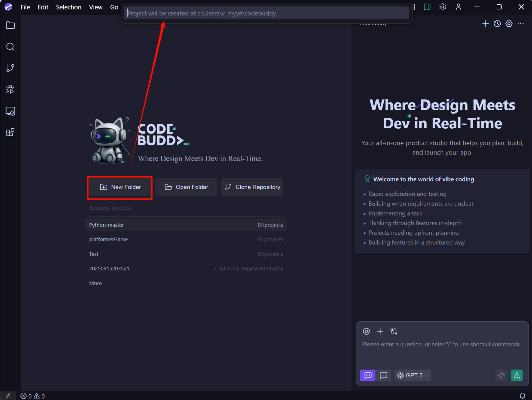Click the project name input field
The width and height of the screenshot is (532, 400).
pos(267,13)
